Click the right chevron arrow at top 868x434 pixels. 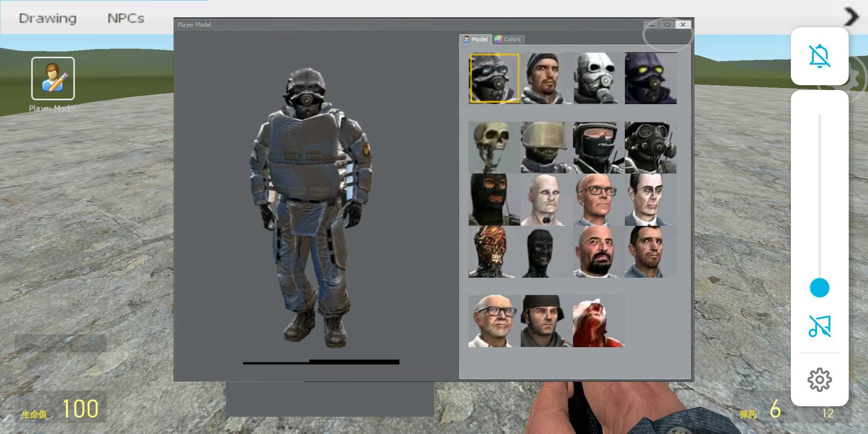(851, 17)
